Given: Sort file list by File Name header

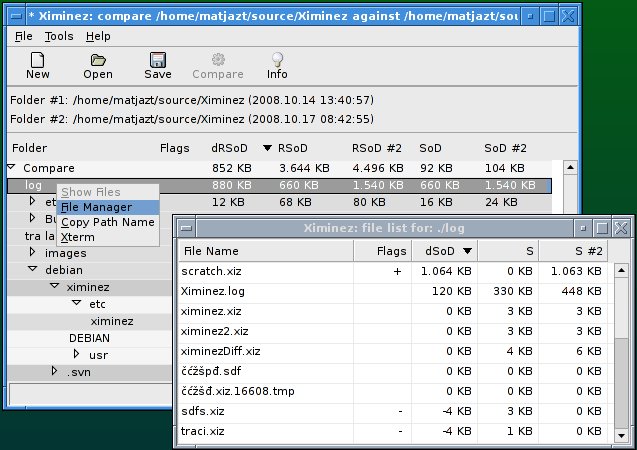Looking at the screenshot, I should 210,251.
